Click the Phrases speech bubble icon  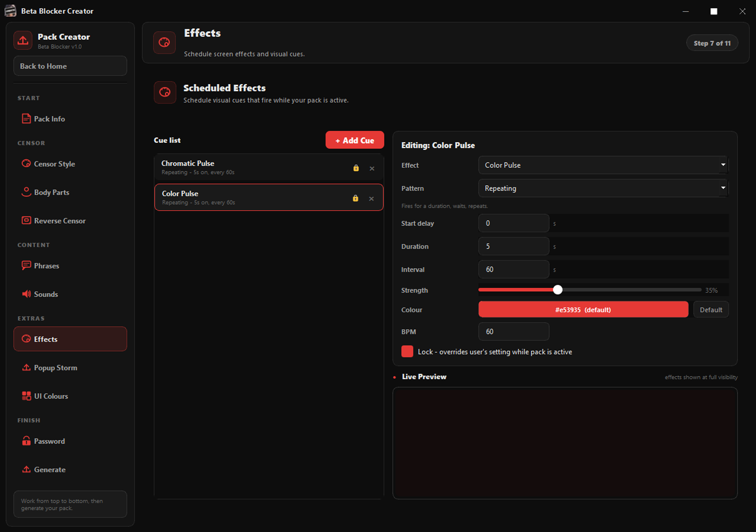click(x=26, y=266)
